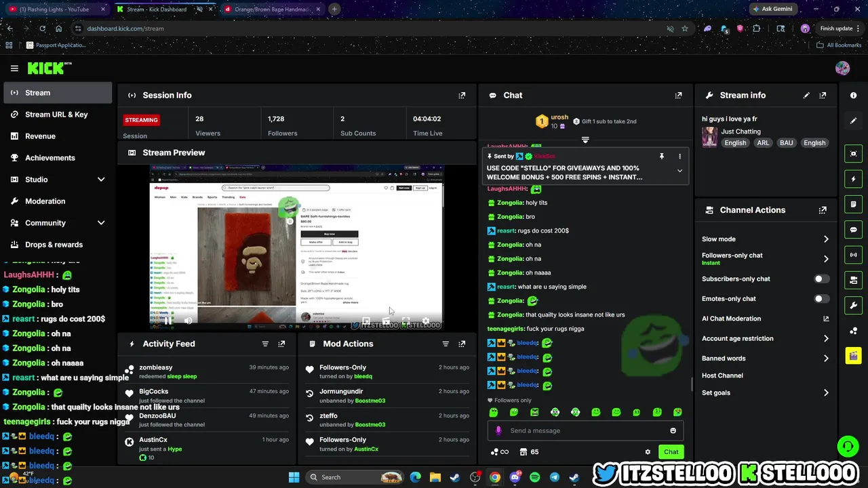Open Stream URL & Key page
Screen dimensions: 868x488
click(58, 115)
